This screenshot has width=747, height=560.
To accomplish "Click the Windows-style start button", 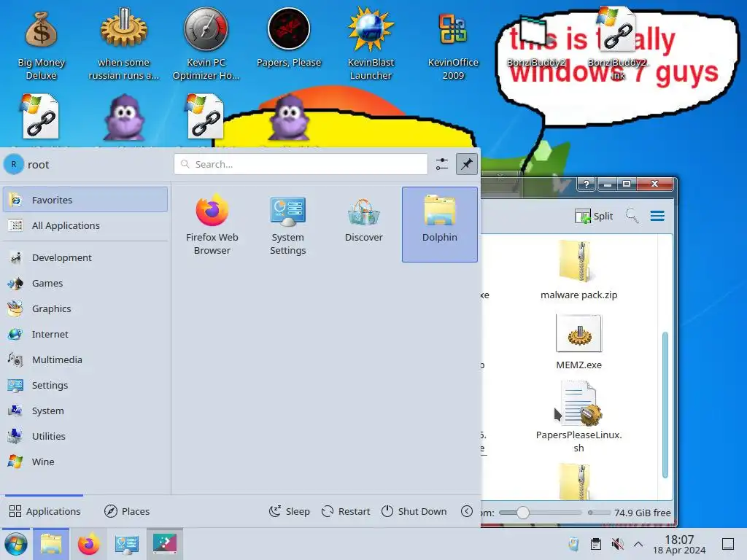I will click(16, 544).
